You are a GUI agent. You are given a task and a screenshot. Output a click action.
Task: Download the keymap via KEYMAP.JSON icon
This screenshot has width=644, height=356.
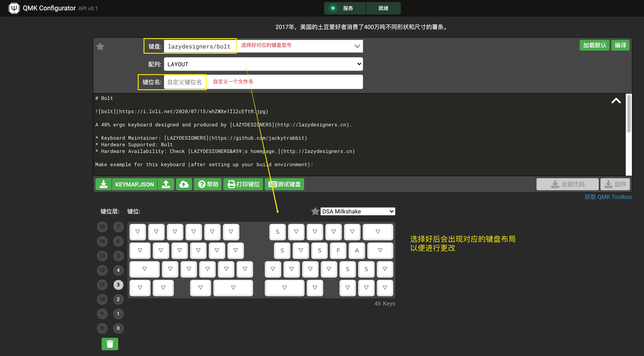104,184
